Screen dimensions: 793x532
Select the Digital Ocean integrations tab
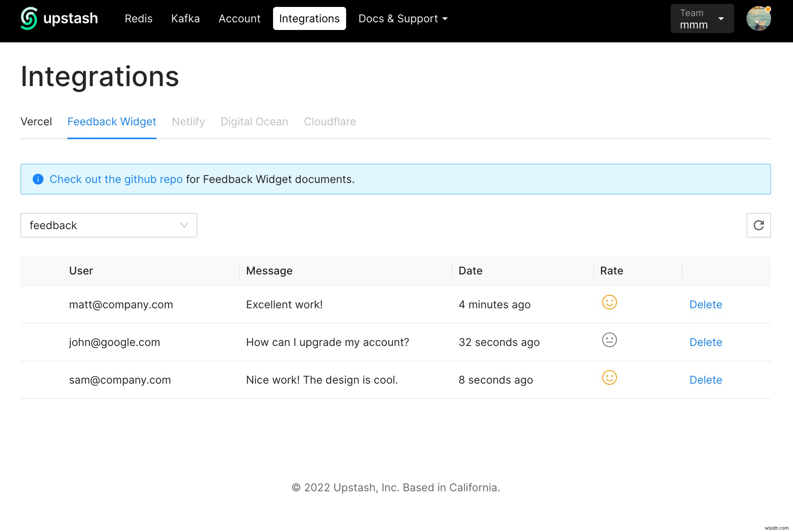[254, 121]
